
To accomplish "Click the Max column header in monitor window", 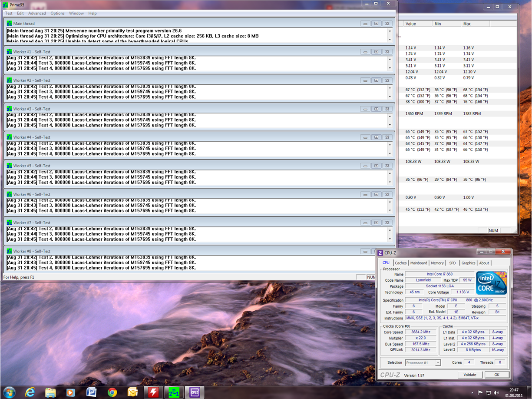I will tap(476, 24).
